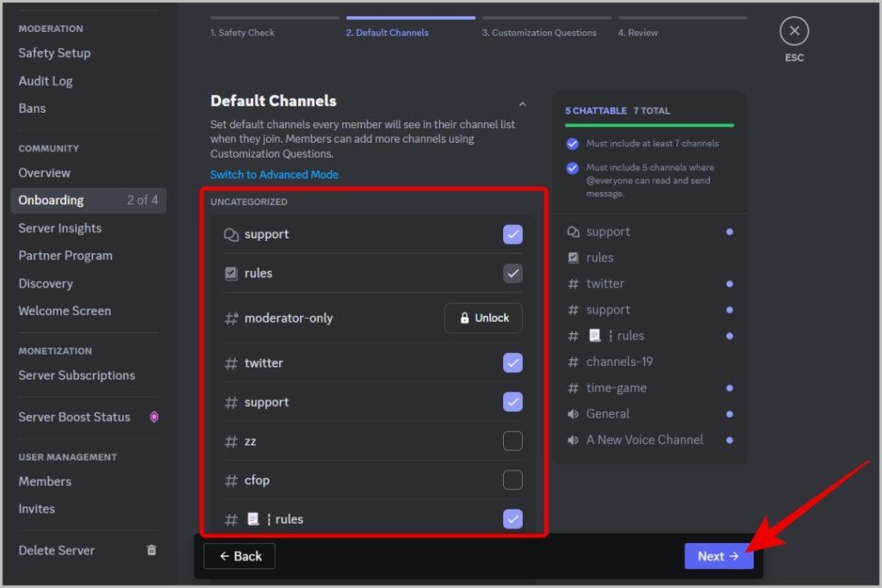Click the checkmark icon for 'Must include at least 7 channels'

pos(572,144)
